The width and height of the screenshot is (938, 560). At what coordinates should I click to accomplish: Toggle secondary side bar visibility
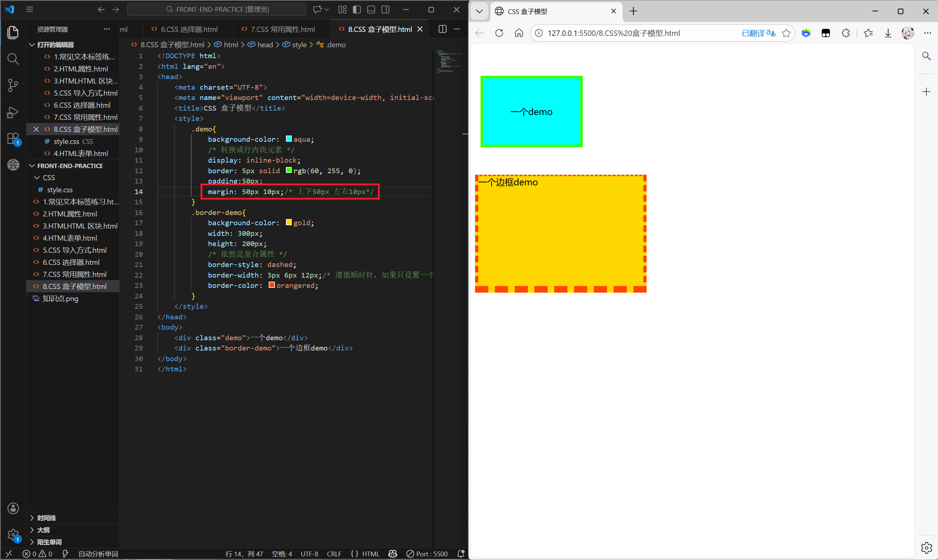[x=385, y=10]
